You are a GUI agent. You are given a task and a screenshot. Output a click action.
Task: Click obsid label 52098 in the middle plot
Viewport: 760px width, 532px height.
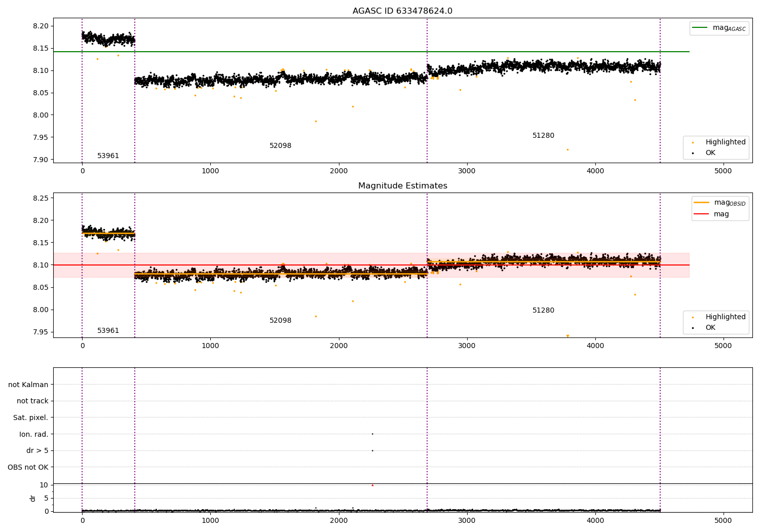280,321
